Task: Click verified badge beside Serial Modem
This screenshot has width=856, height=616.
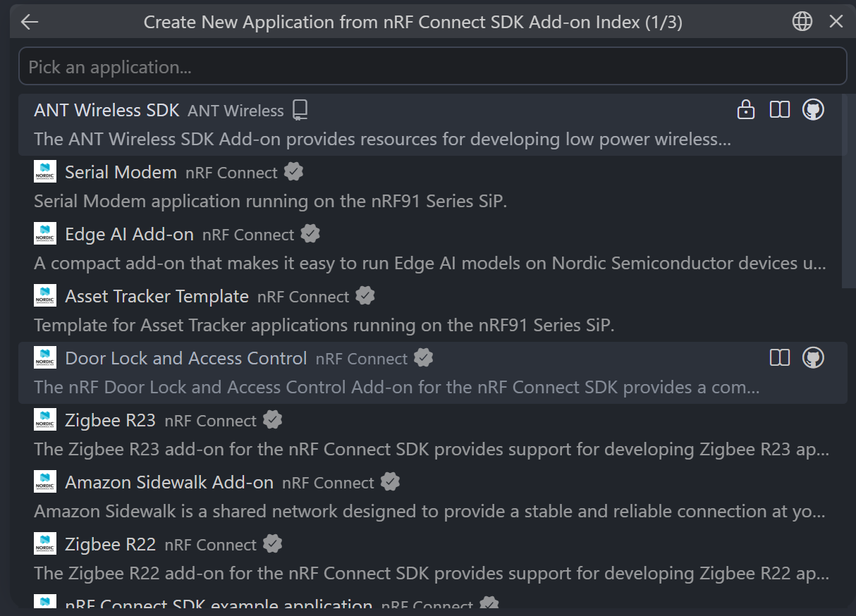Action: (x=294, y=172)
